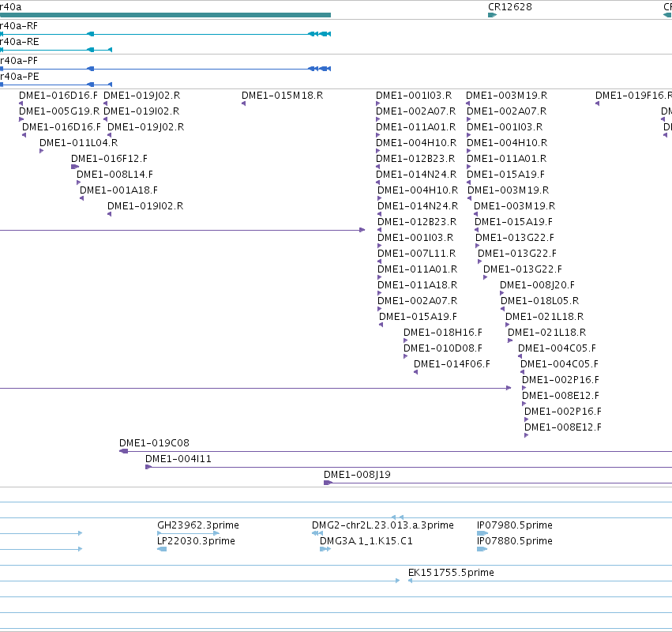Click the DME1-016F12.F feature label
Image resolution: width=672 pixels, height=632 pixels.
pyautogui.click(x=109, y=159)
